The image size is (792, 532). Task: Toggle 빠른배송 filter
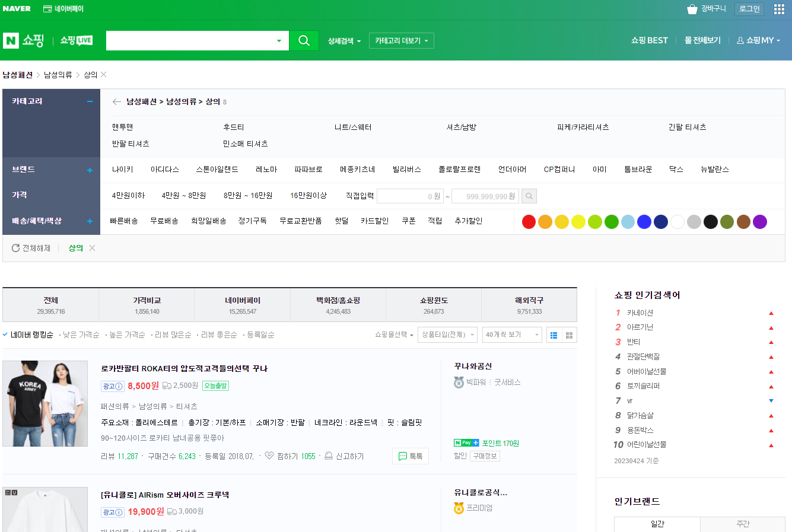123,221
